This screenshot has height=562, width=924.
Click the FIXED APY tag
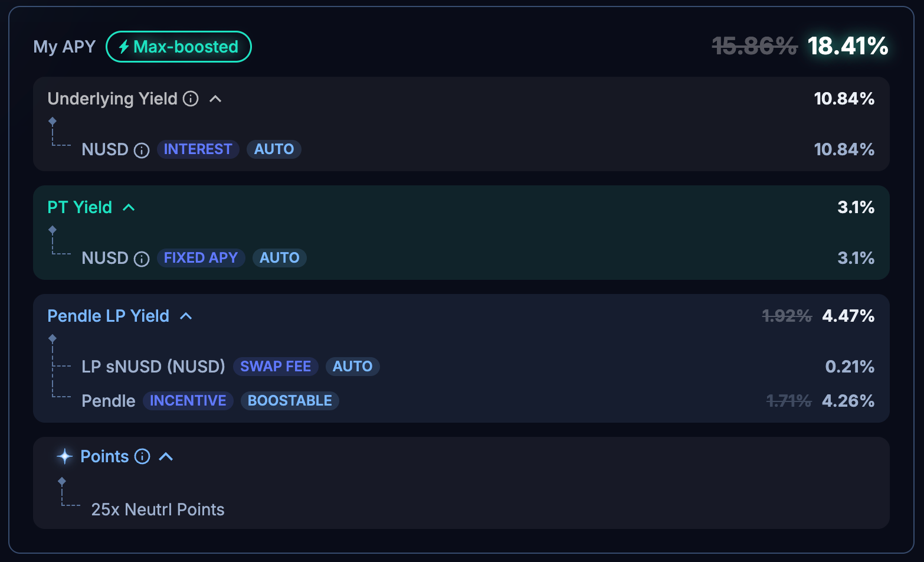tap(201, 258)
